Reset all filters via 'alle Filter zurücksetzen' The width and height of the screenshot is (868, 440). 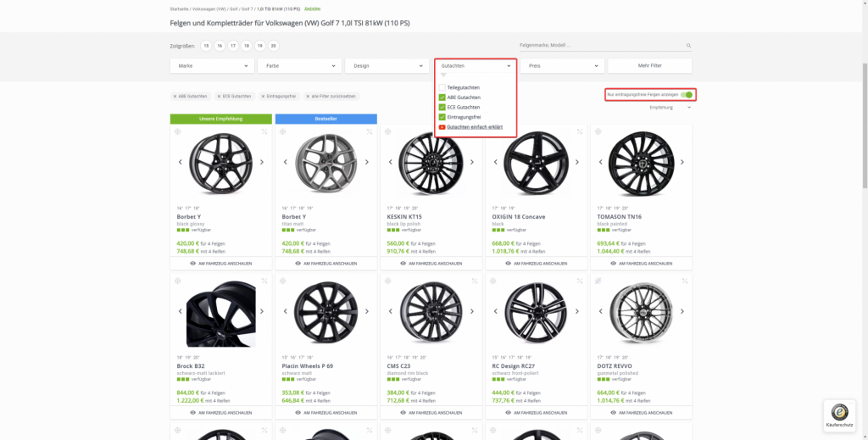(331, 97)
